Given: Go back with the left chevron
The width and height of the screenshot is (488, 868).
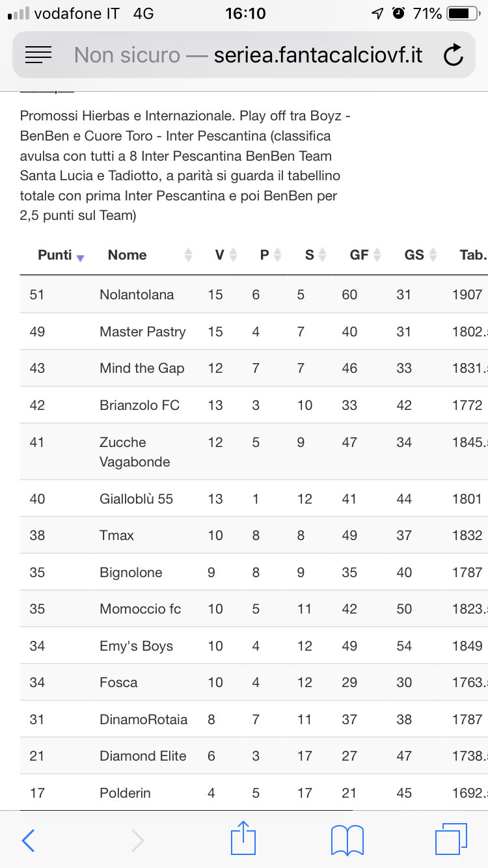Looking at the screenshot, I should point(28,841).
